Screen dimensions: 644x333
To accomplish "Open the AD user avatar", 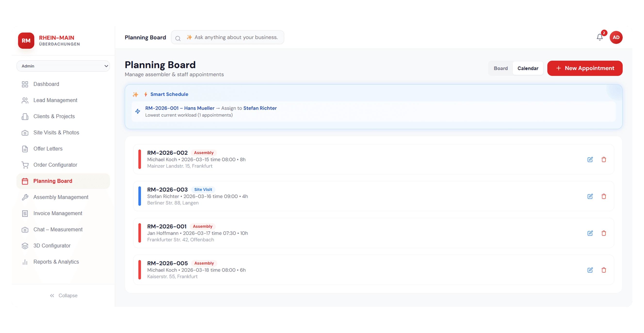I will pos(616,37).
